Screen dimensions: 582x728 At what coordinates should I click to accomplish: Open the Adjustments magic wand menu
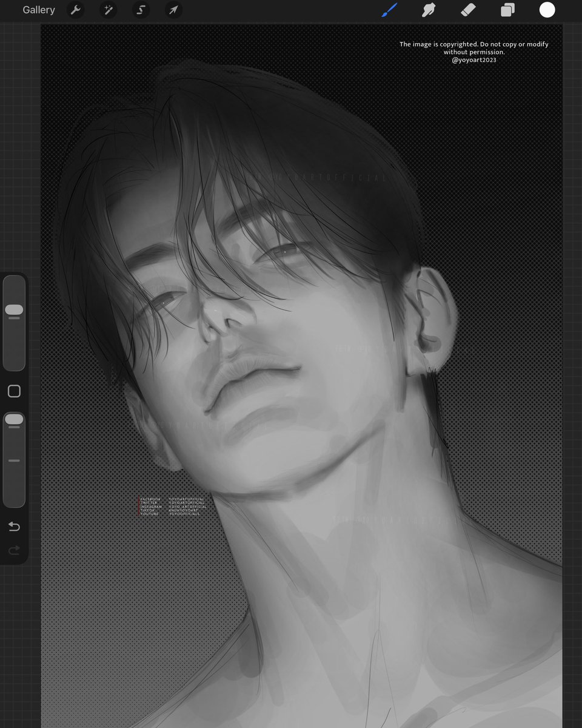109,10
